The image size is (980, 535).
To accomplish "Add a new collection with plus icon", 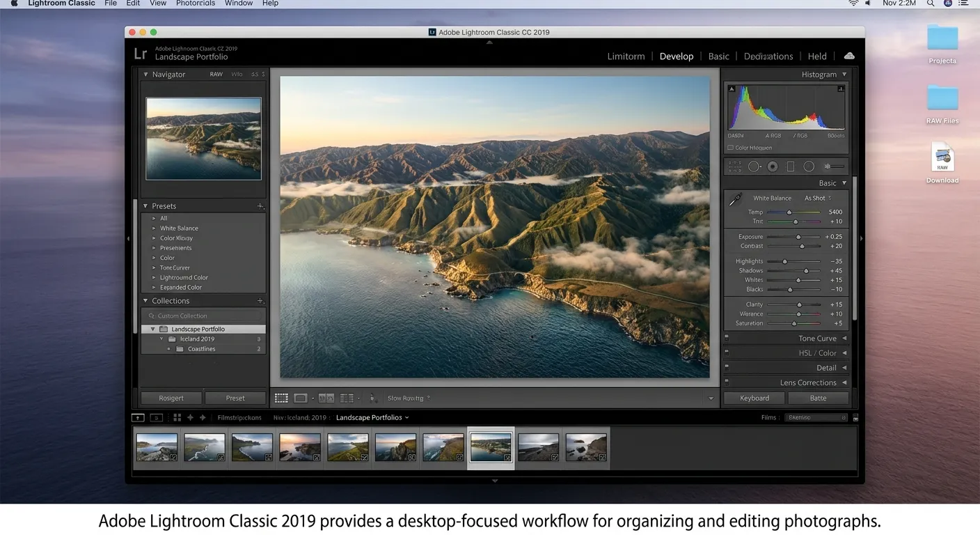I will (260, 301).
